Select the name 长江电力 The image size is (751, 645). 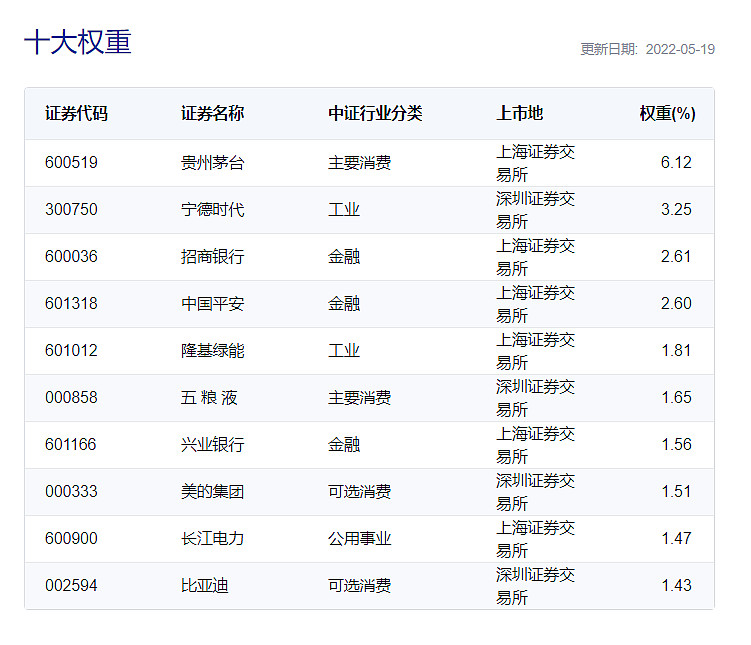(x=213, y=538)
